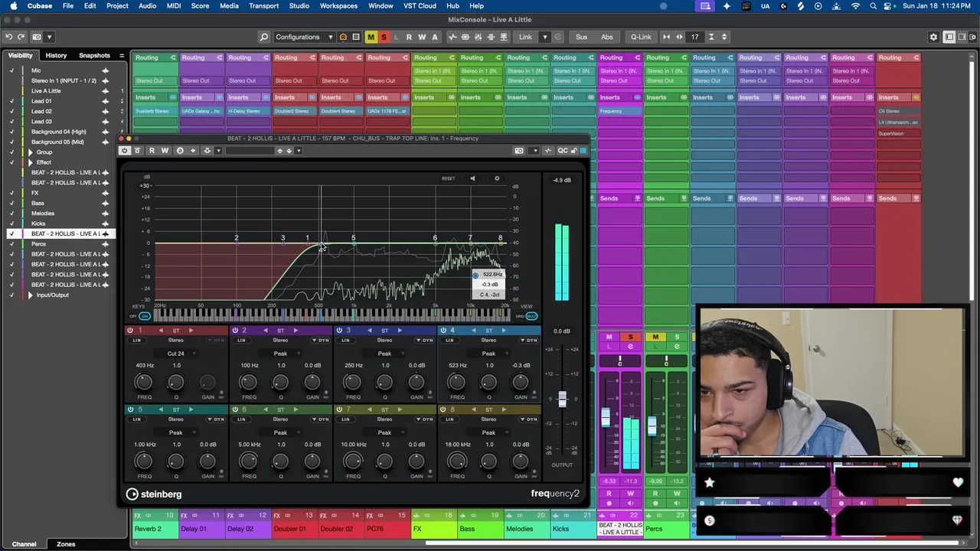Open the +30 dB scale dropdown
This screenshot has height=551, width=980.
(x=144, y=185)
